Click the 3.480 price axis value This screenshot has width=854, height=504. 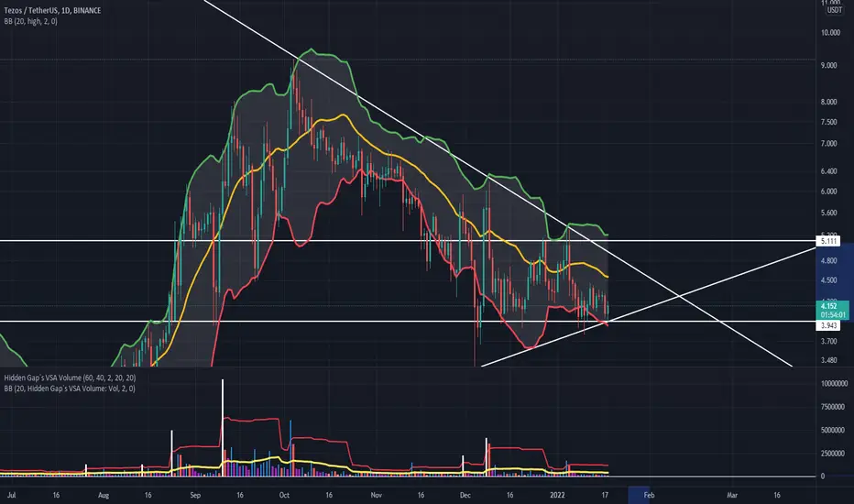pos(829,360)
